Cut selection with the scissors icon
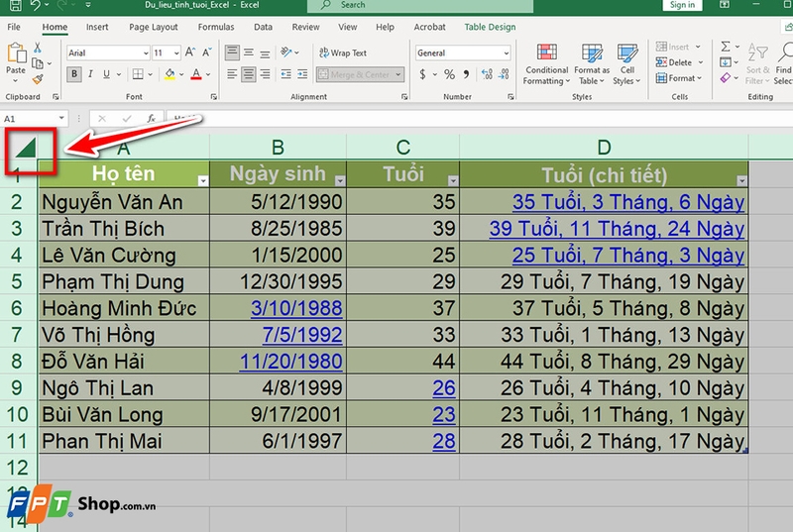793x532 pixels. pyautogui.click(x=37, y=48)
